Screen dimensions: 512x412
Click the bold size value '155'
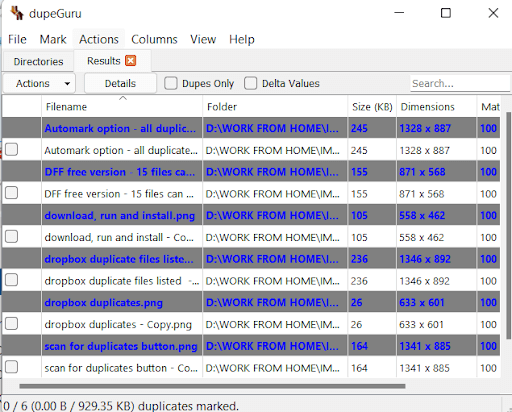click(359, 172)
